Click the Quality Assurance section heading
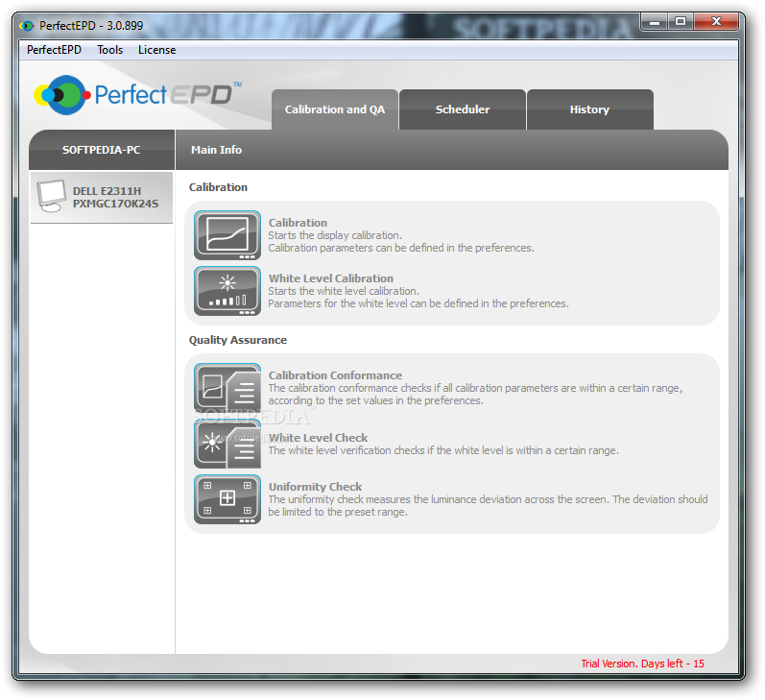This screenshot has height=700, width=765. pyautogui.click(x=238, y=340)
